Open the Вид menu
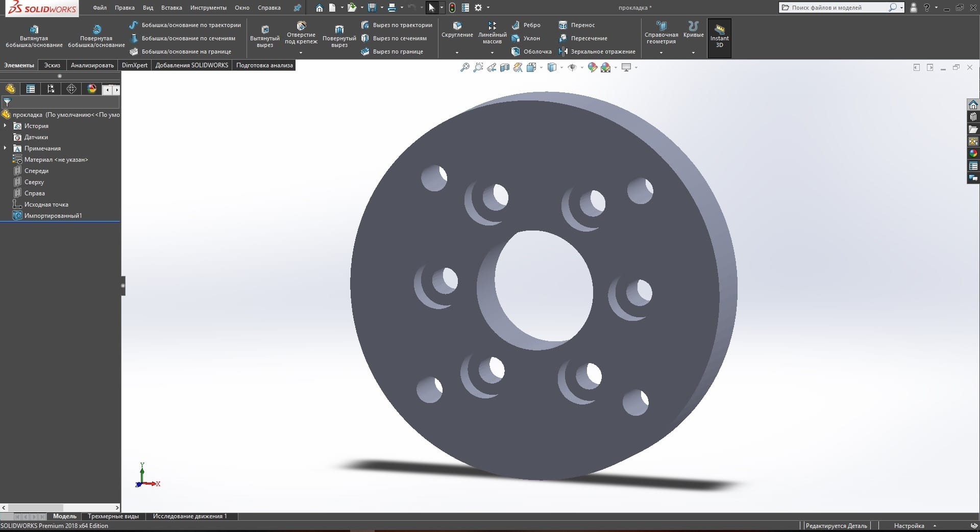The height and width of the screenshot is (532, 980). tap(148, 8)
